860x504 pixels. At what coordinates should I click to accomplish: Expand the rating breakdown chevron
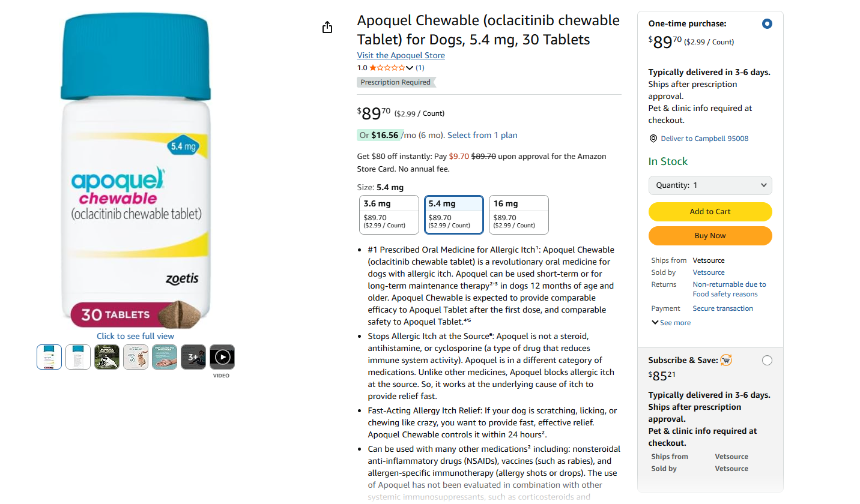(x=410, y=68)
